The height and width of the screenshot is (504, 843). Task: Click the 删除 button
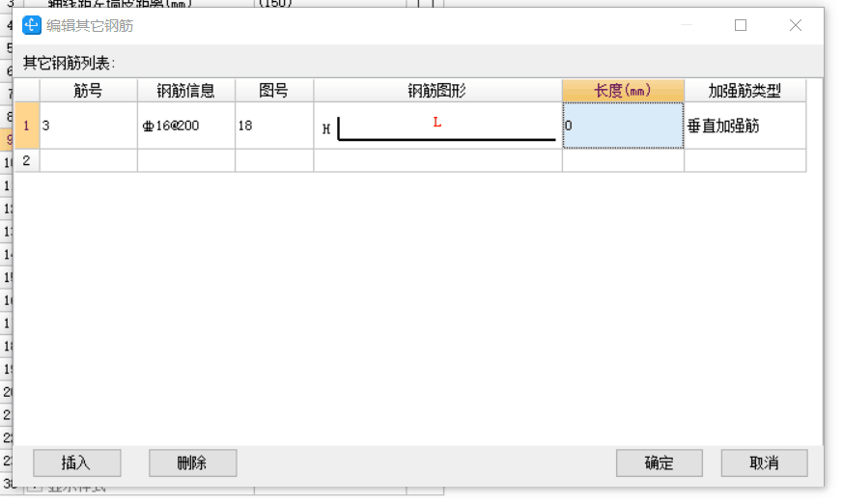192,462
